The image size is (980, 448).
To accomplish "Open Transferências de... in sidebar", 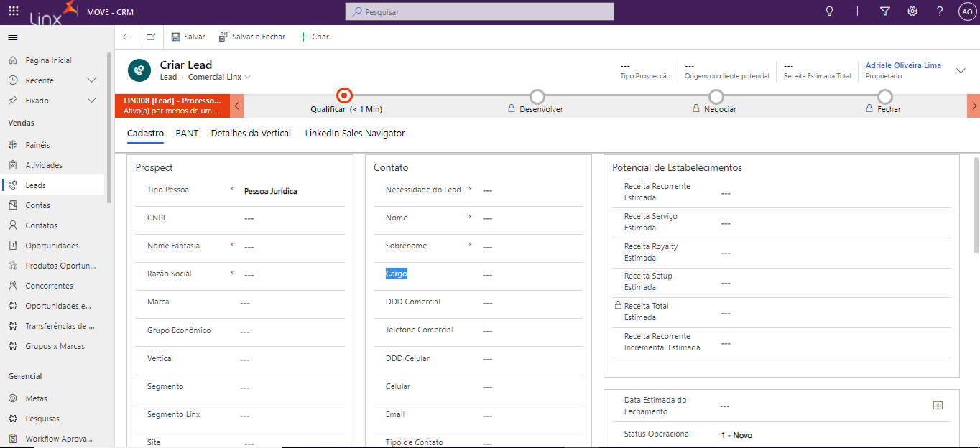I will tap(60, 326).
